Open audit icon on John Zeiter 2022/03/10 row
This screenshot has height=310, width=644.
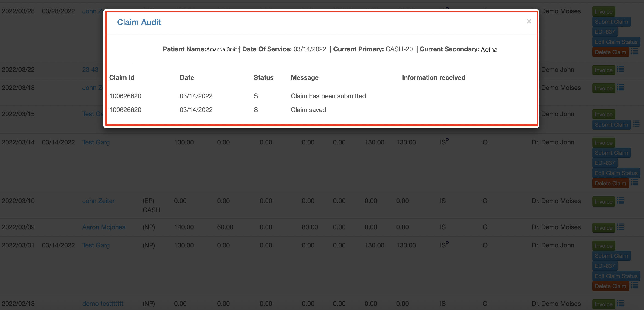pyautogui.click(x=621, y=201)
